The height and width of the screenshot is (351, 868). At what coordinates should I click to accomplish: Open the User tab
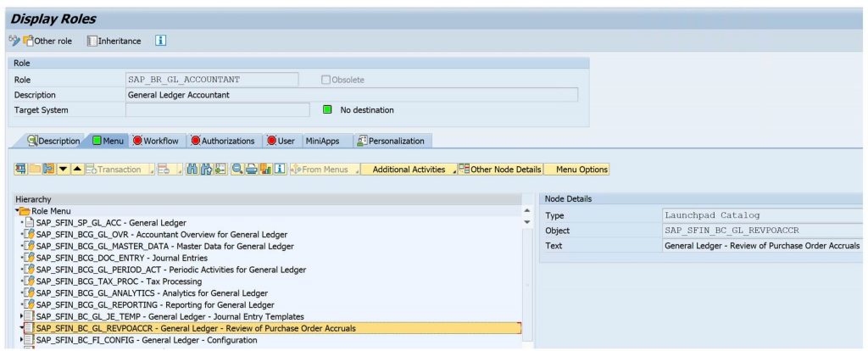pyautogui.click(x=281, y=142)
